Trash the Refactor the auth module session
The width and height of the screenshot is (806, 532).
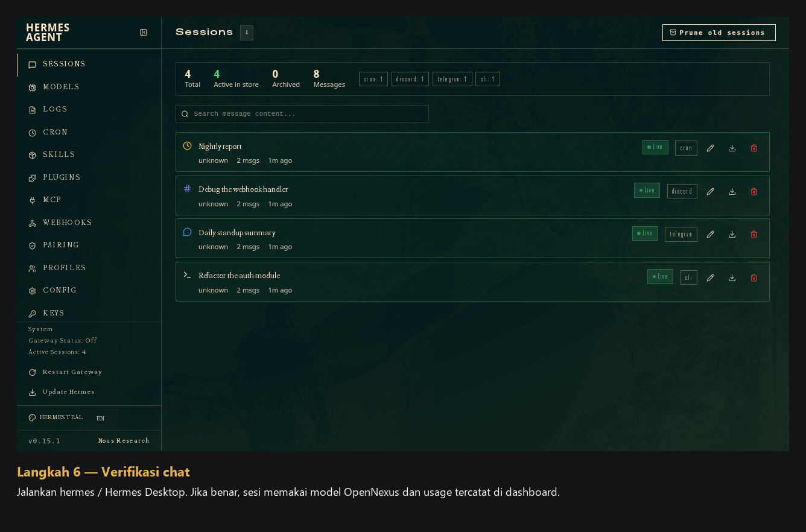click(x=754, y=278)
